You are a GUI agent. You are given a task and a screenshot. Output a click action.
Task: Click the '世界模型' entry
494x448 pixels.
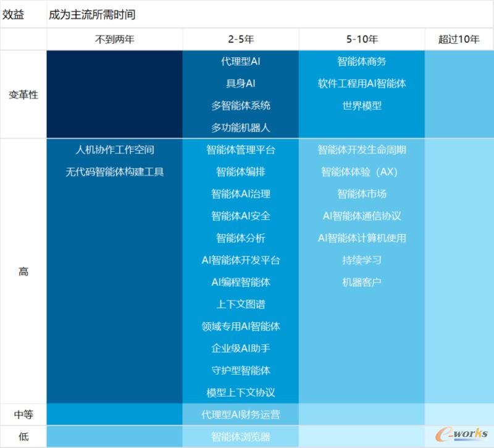(362, 106)
